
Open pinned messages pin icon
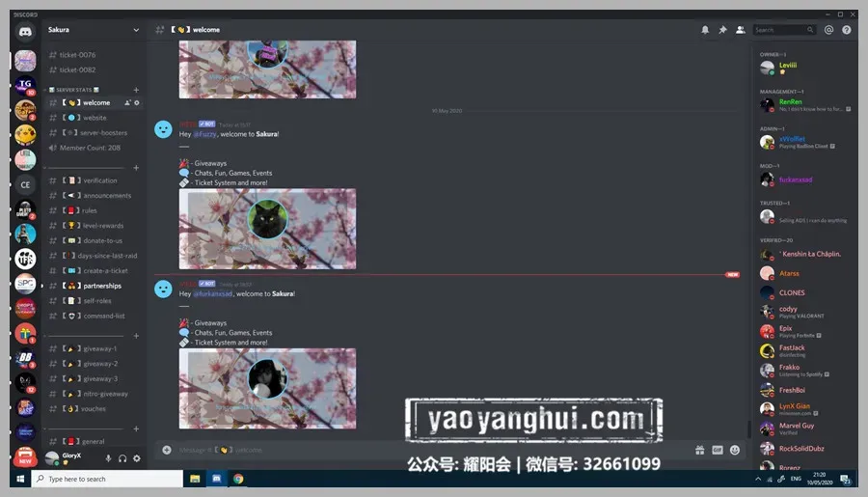[x=722, y=30]
